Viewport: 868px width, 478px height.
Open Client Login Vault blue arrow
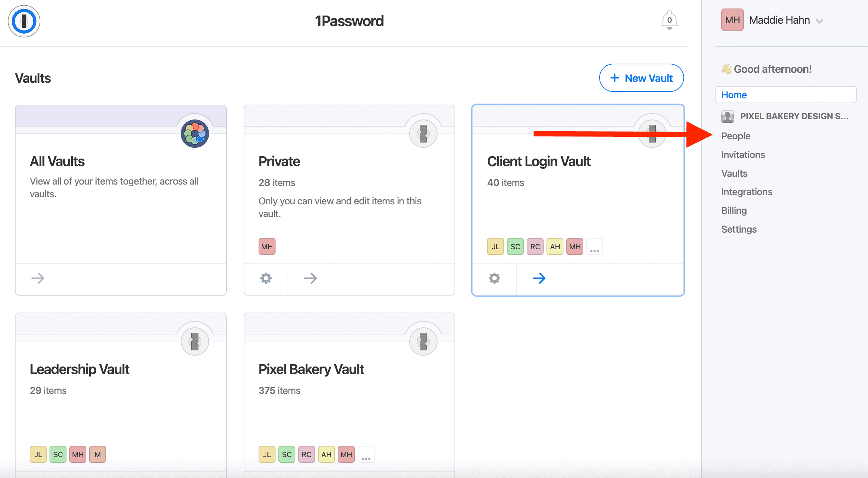539,278
